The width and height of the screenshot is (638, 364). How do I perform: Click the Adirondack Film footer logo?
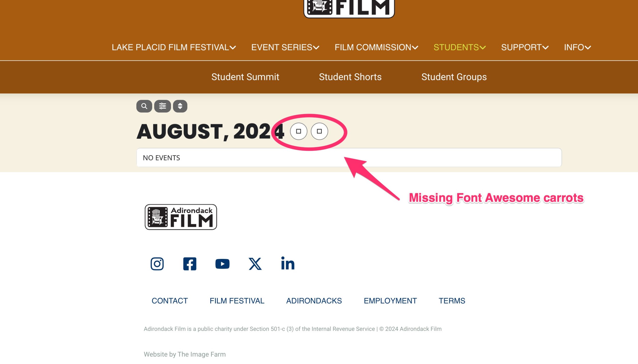181,217
